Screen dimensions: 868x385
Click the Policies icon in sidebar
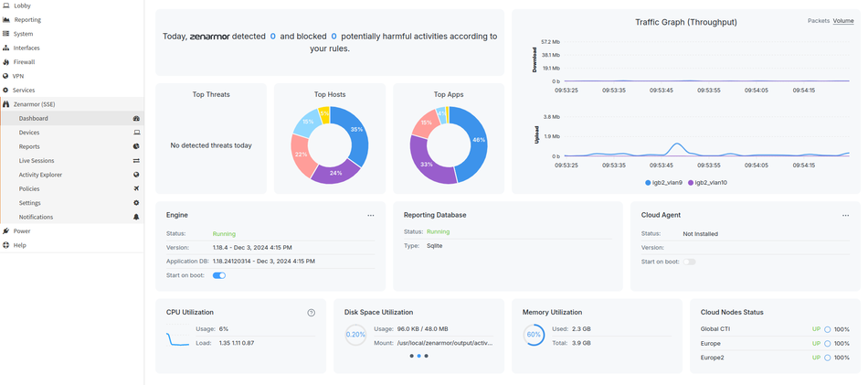coord(136,188)
